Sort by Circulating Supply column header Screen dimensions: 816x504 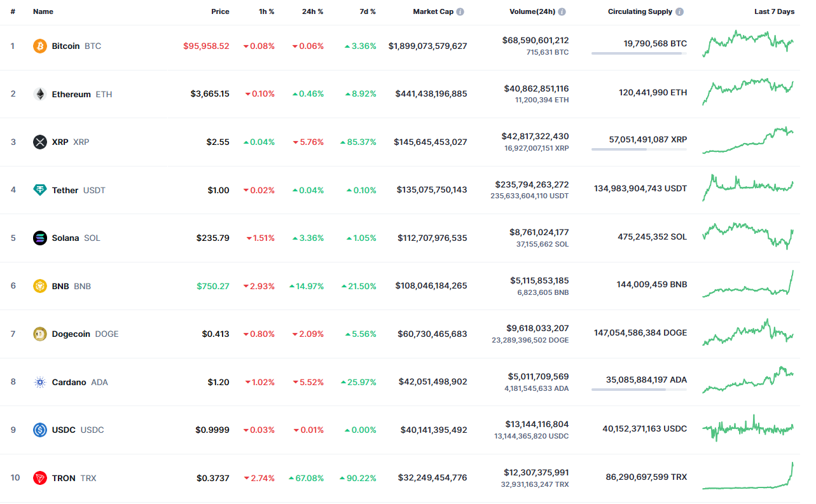tap(640, 12)
